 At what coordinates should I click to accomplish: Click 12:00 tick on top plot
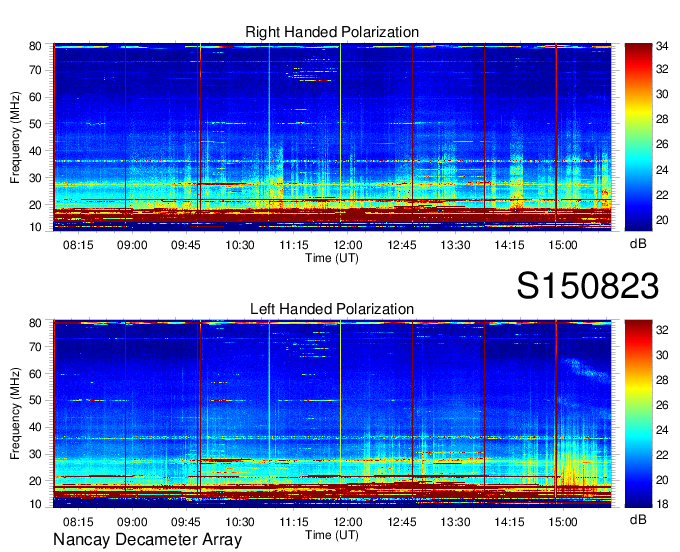[348, 245]
